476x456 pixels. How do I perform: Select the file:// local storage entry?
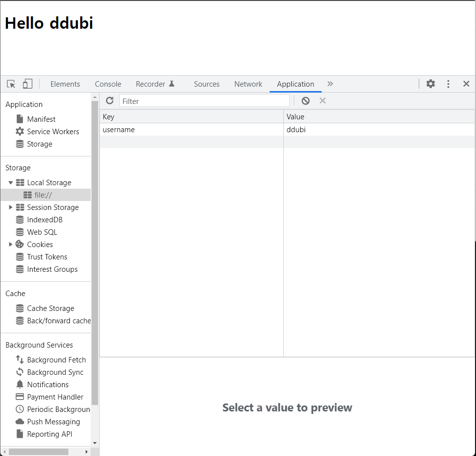46,195
